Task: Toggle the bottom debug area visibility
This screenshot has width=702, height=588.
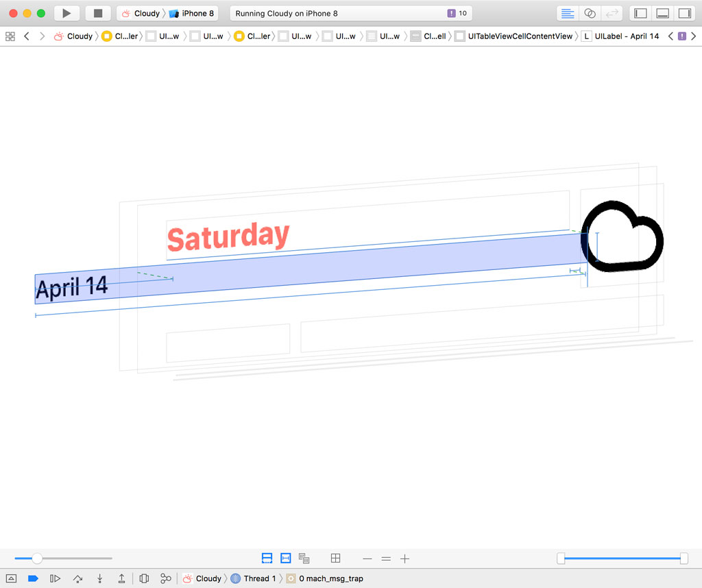Action: [662, 13]
